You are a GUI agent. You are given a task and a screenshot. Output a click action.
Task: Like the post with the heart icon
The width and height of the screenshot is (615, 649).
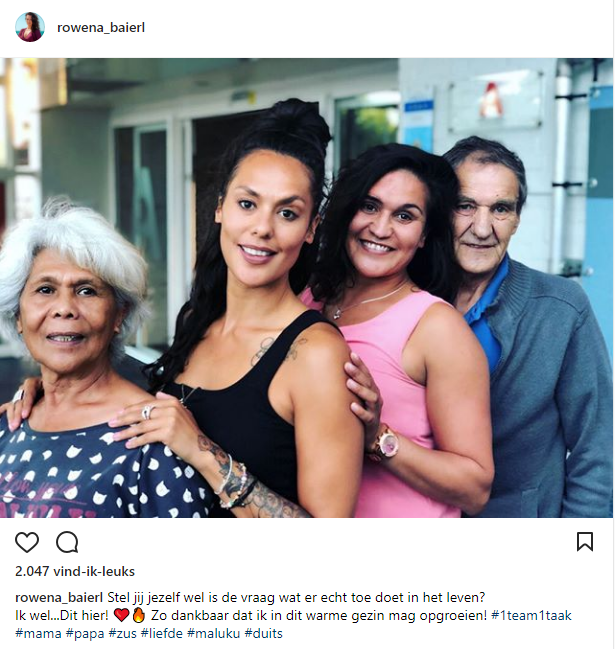click(x=27, y=542)
